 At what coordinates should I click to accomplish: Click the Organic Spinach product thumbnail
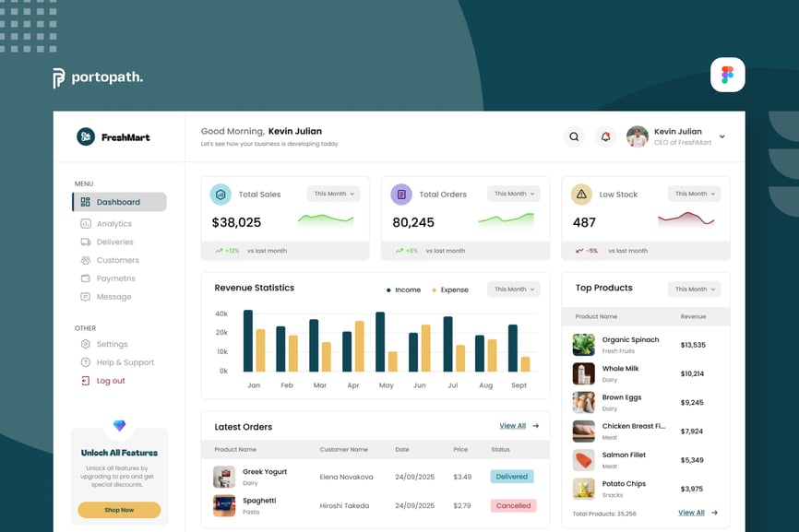coord(583,345)
